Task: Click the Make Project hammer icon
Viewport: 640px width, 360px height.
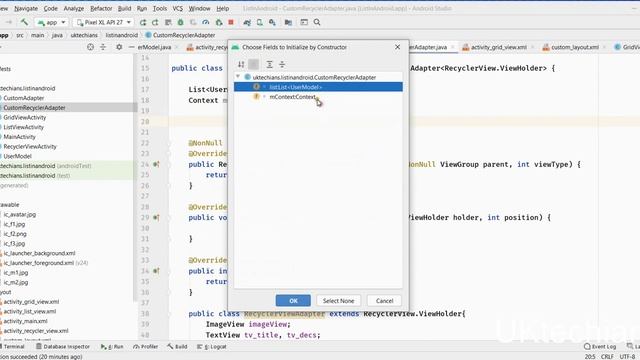Action: pos(24,22)
